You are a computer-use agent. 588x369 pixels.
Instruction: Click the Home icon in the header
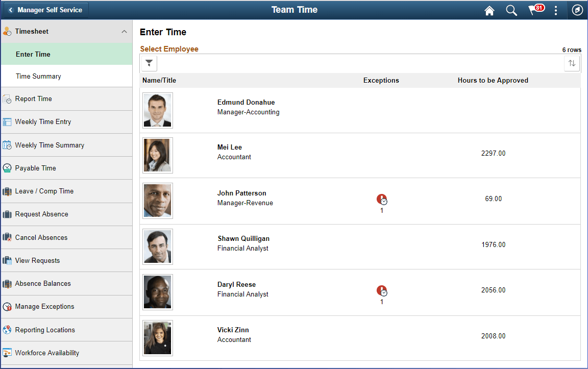[489, 10]
